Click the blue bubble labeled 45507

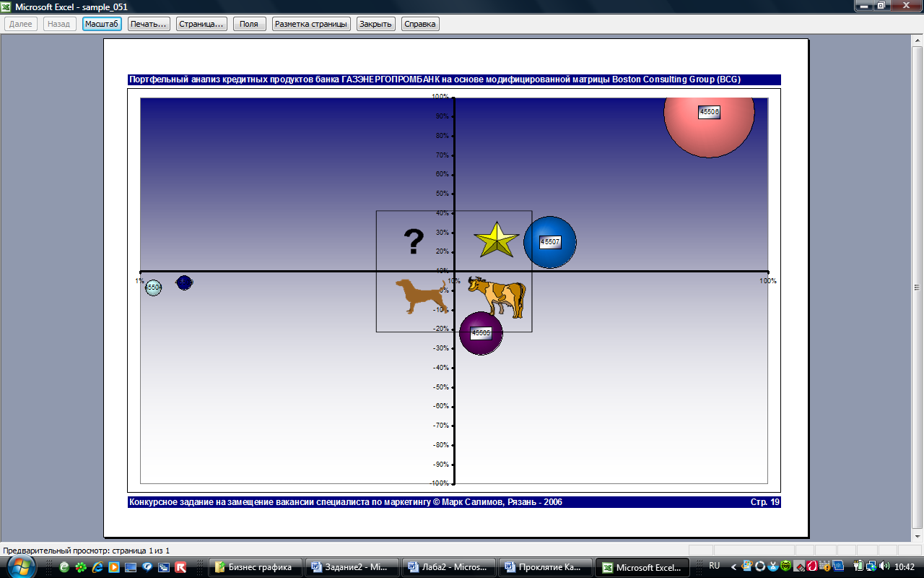pos(550,242)
